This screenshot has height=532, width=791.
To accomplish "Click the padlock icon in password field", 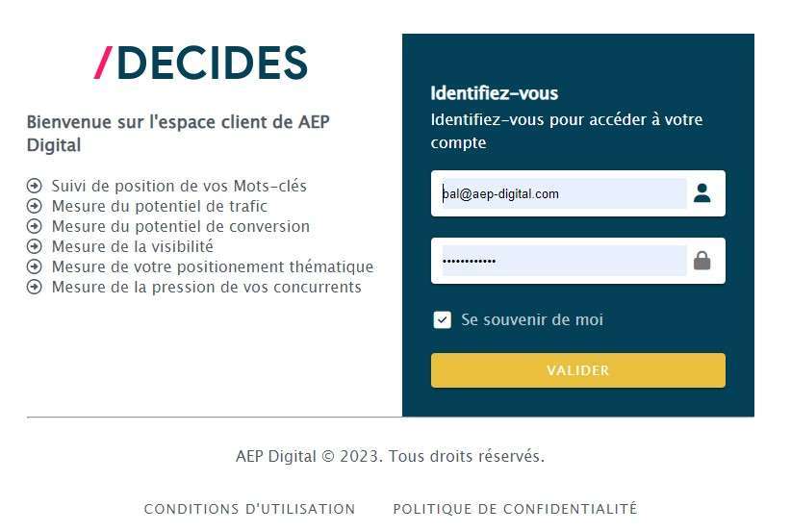I will pos(702,261).
